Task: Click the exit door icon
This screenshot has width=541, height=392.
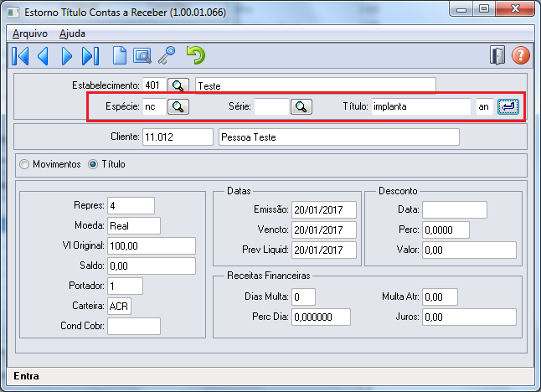Action: [497, 55]
